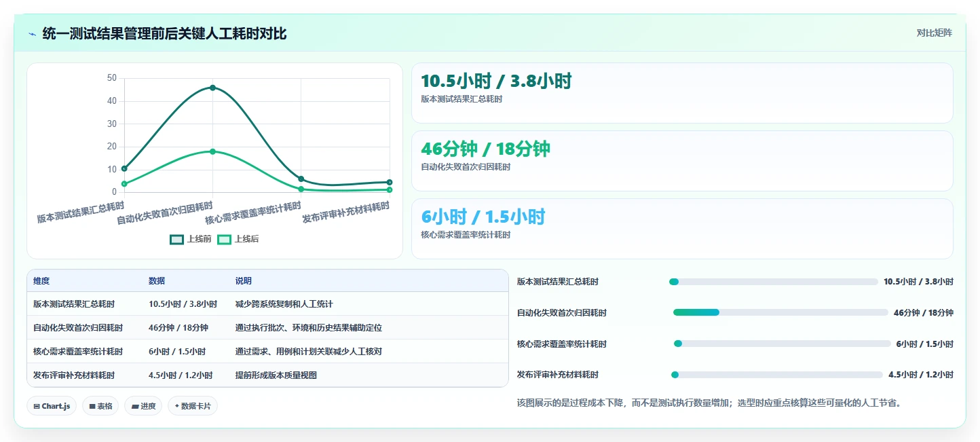This screenshot has width=980, height=442.
Task: Click table cell 发布评审补充材料耗时
Action: [74, 375]
